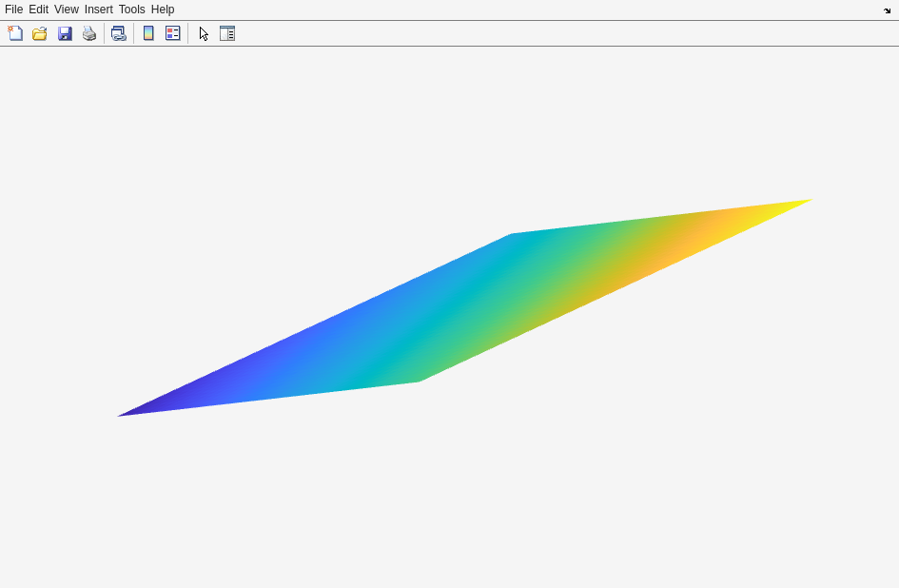This screenshot has width=899, height=588.
Task: Open the Help menu
Action: click(163, 10)
